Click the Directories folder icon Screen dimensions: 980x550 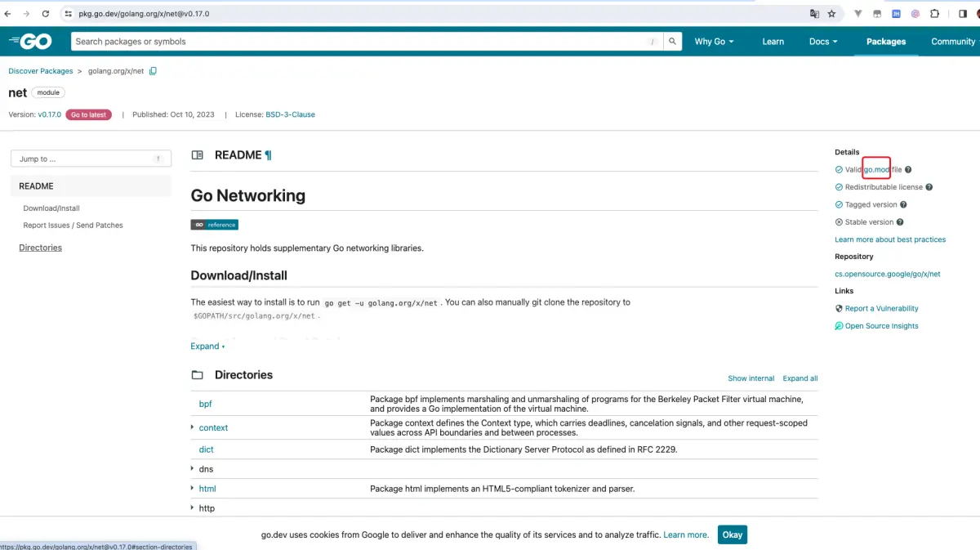[197, 375]
